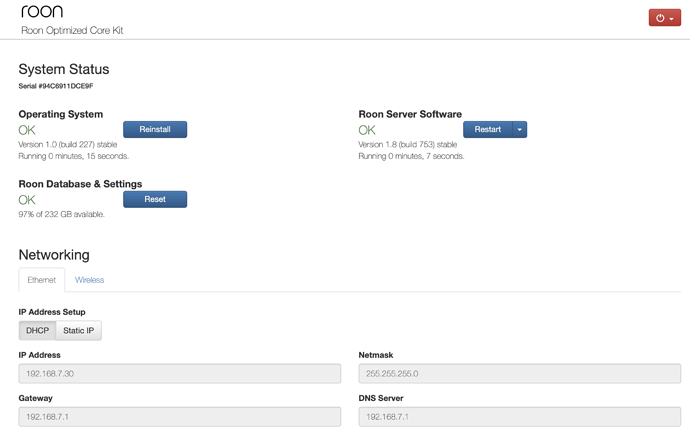This screenshot has width=690, height=436.
Task: Click '97% of 232 GB available.' text
Action: 62,214
